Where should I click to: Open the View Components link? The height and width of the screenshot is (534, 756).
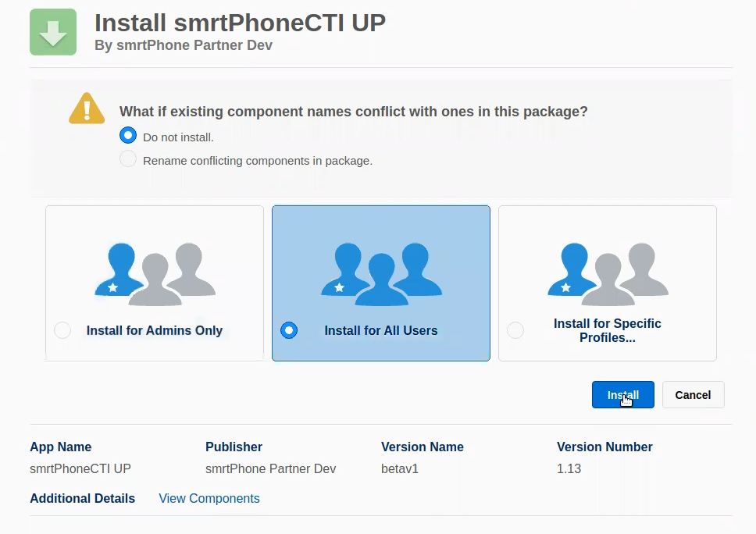[x=209, y=498]
